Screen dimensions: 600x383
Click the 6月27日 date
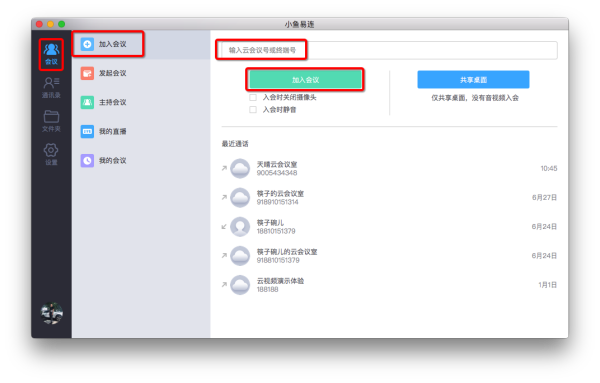tap(544, 197)
